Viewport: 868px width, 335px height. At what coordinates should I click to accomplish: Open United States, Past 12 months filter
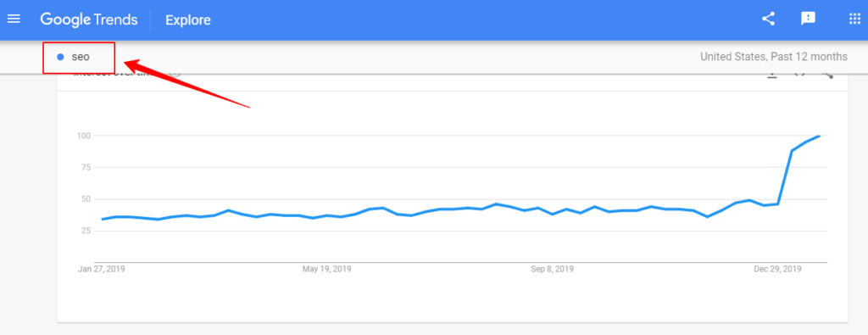773,57
